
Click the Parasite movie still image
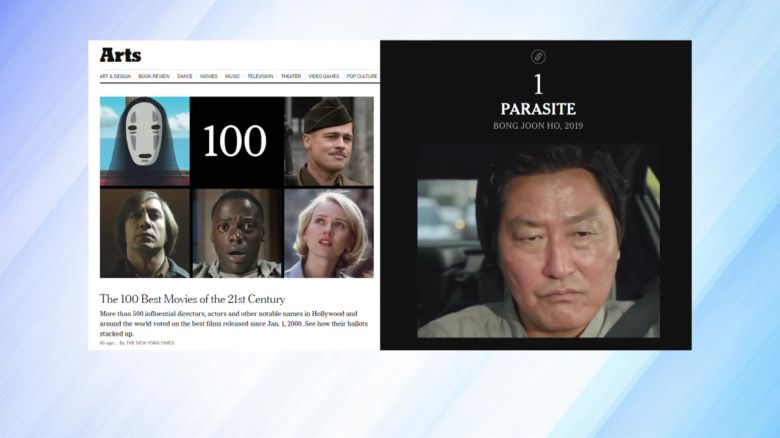[538, 239]
